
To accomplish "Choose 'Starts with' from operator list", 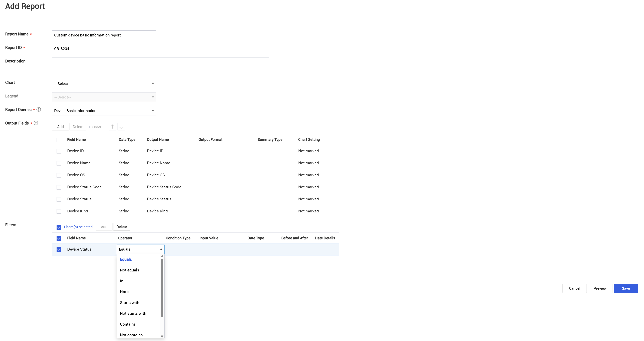I will pos(130,302).
